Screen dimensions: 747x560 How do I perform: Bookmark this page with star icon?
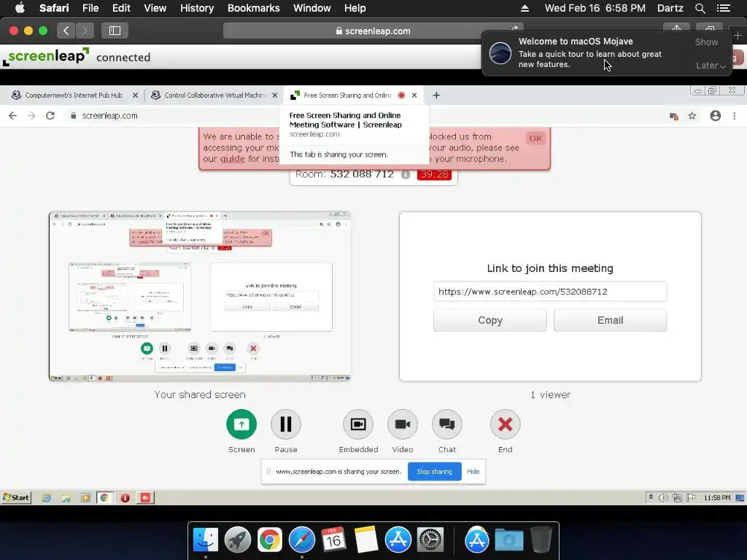pos(692,116)
